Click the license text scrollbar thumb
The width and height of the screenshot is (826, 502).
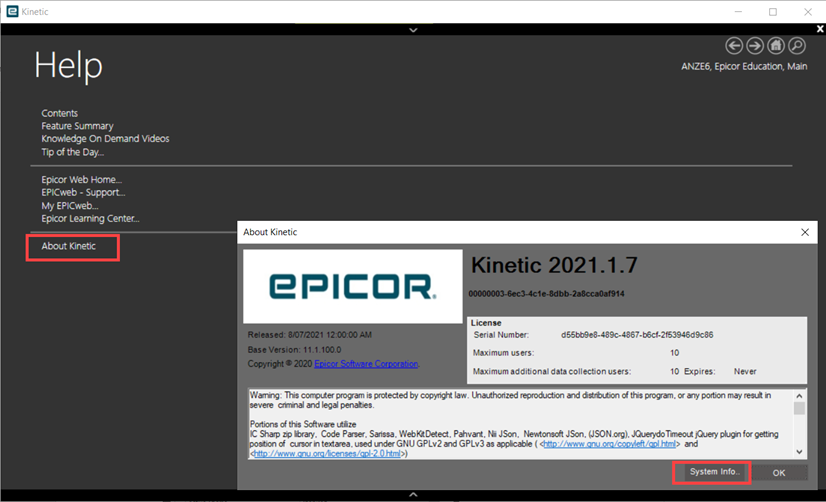point(799,408)
